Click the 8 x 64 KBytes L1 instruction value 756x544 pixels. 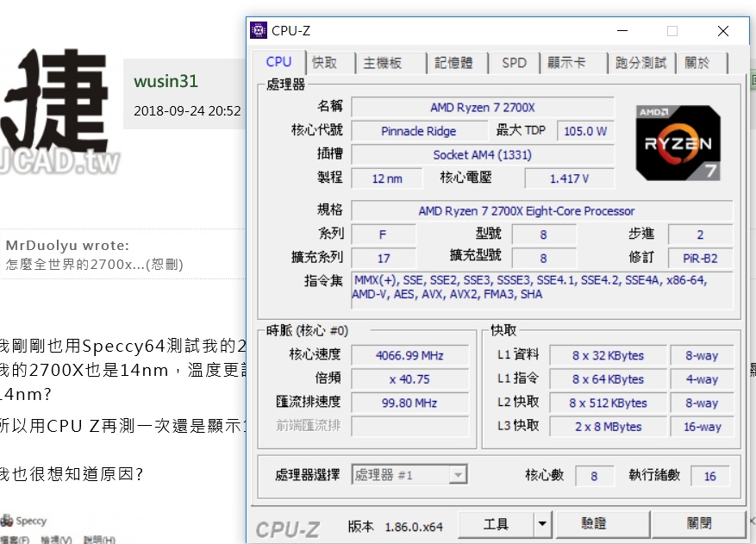pyautogui.click(x=608, y=379)
